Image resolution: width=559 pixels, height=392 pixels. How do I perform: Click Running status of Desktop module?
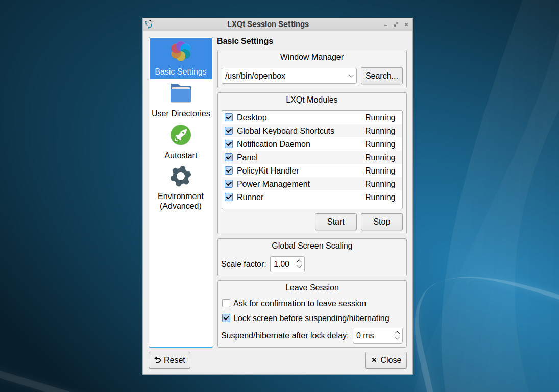pyautogui.click(x=380, y=117)
